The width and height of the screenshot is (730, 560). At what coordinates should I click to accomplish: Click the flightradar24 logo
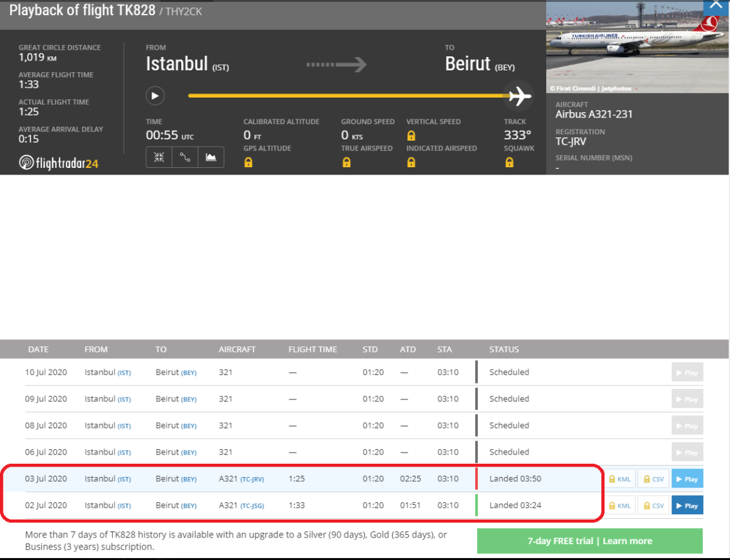(58, 163)
